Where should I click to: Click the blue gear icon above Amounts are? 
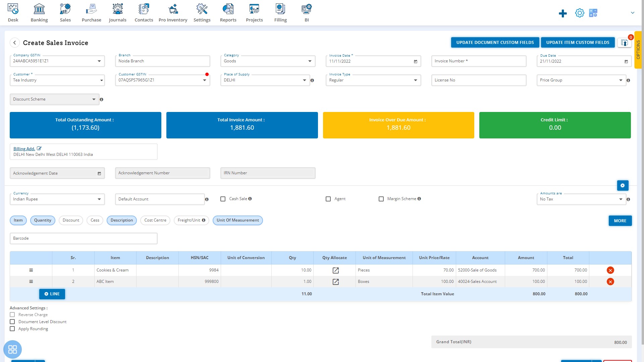[623, 185]
